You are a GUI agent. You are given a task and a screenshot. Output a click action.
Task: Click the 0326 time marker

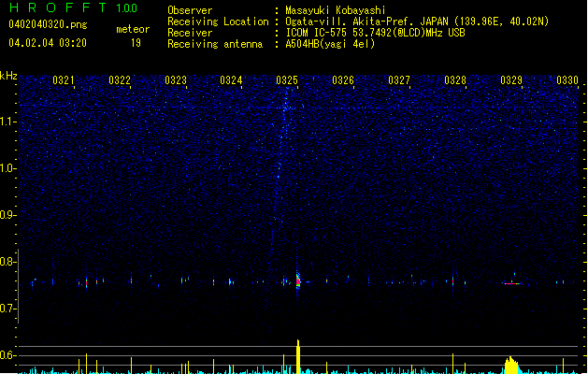(343, 80)
